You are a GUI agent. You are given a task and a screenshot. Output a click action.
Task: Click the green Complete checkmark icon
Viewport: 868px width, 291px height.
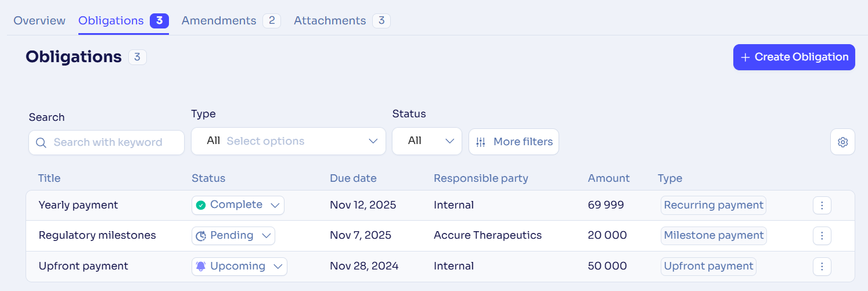(x=201, y=205)
